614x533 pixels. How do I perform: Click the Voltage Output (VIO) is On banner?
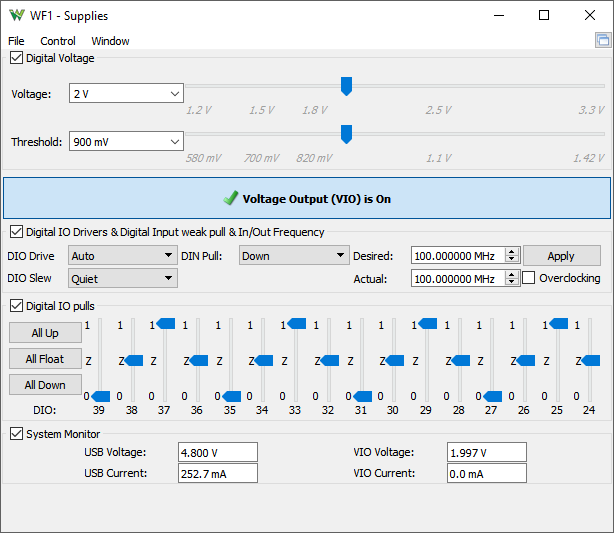307,198
